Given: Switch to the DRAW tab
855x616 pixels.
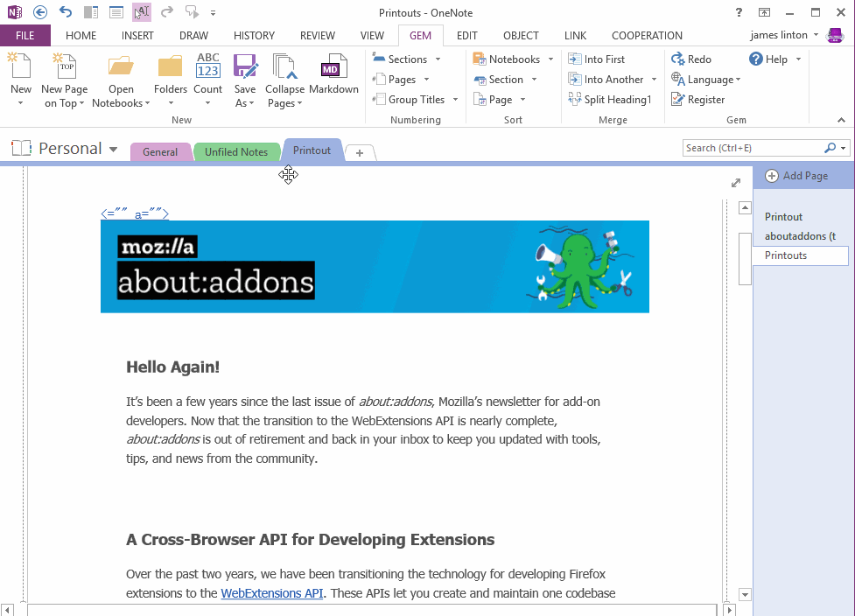Looking at the screenshot, I should click(193, 35).
